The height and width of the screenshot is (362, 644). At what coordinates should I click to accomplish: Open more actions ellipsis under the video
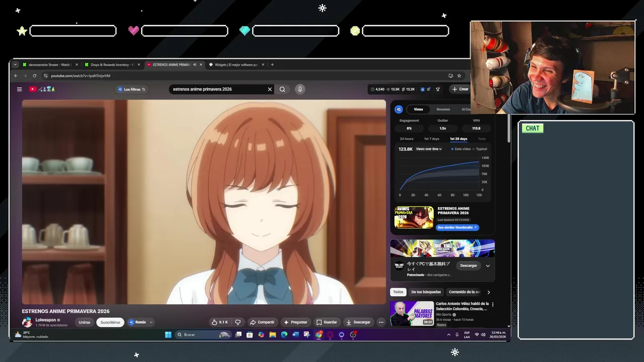pyautogui.click(x=381, y=322)
